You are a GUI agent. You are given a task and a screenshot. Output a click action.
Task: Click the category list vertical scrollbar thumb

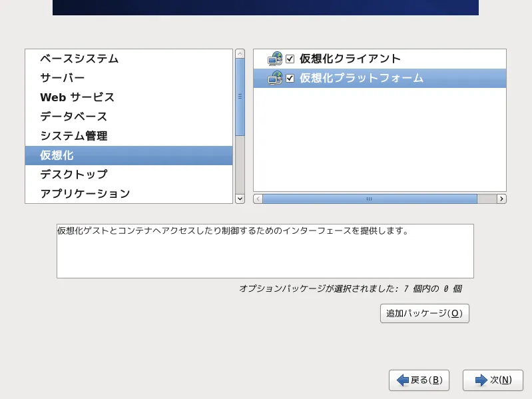click(x=240, y=97)
